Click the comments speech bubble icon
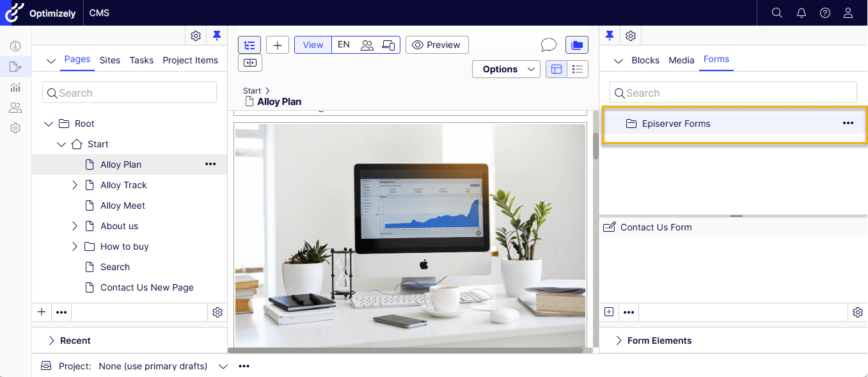 (x=548, y=45)
